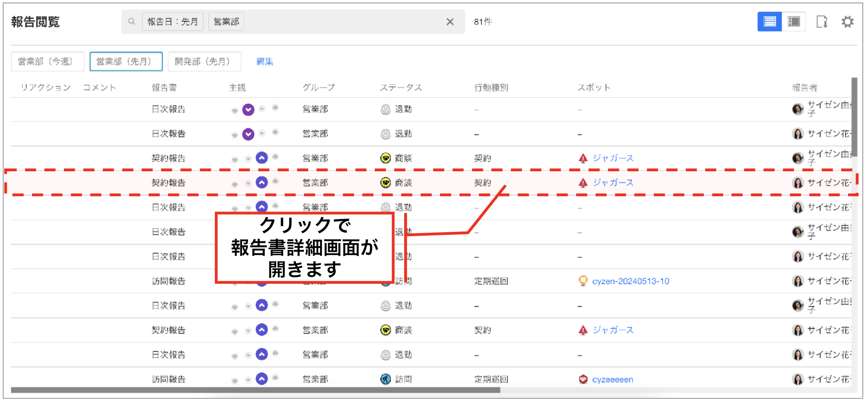This screenshot has width=868, height=404.
Task: Click the 訪問 walking icon in the cyzeeeeen row
Action: click(386, 379)
